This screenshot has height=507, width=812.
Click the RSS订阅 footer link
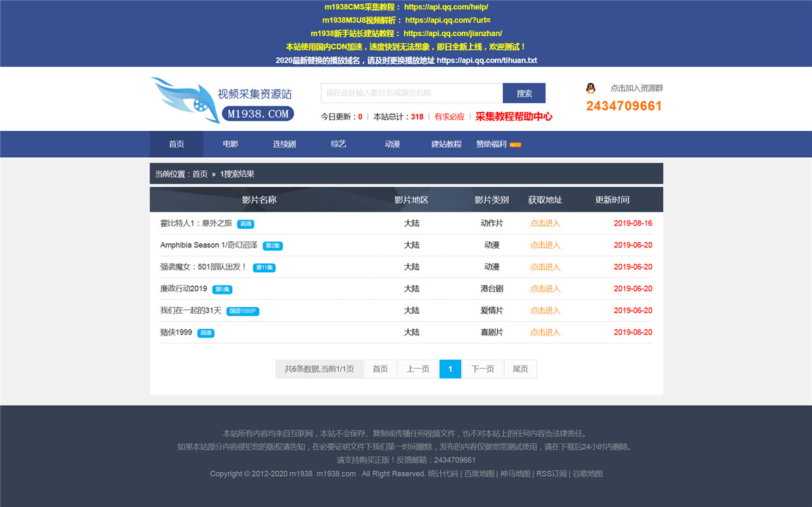click(x=551, y=473)
